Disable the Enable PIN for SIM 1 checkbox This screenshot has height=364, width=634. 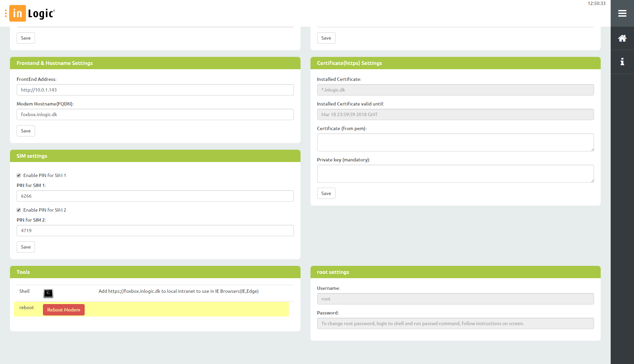click(19, 175)
